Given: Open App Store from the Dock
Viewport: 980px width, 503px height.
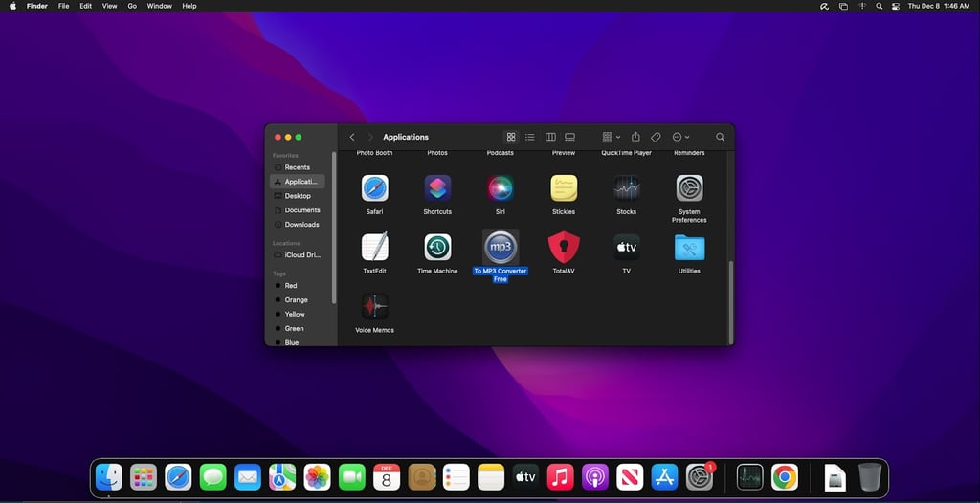Looking at the screenshot, I should coord(664,478).
